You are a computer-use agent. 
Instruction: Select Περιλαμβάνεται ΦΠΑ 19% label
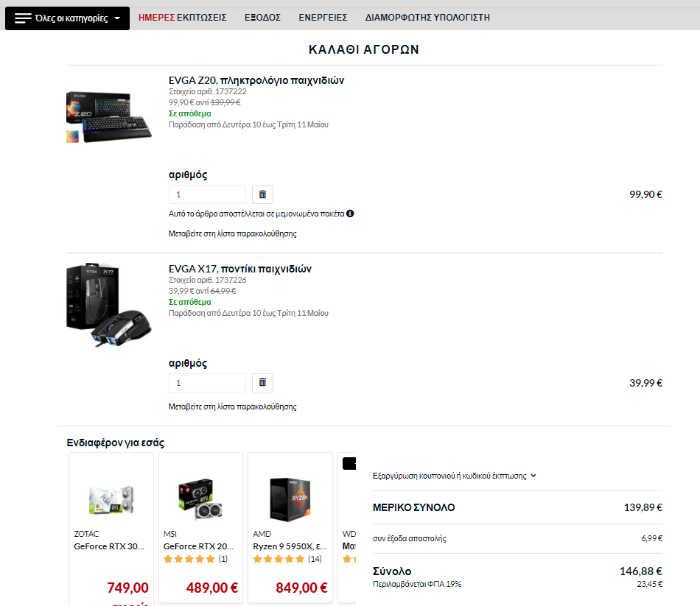tap(417, 584)
